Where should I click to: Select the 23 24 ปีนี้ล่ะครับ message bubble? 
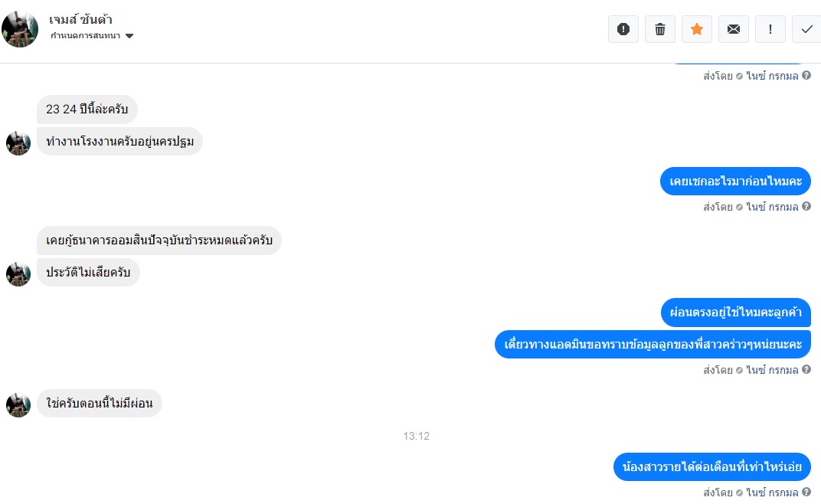[x=87, y=109]
